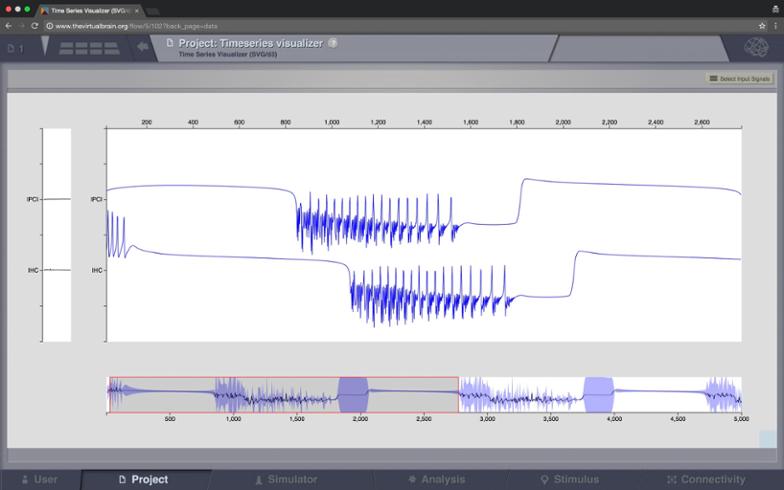Click the IPCI channel label

(x=96, y=200)
